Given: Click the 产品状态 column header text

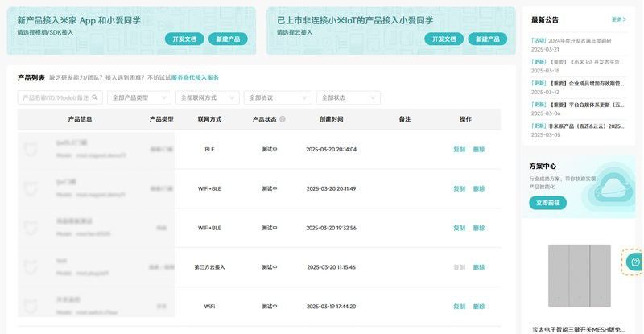Looking at the screenshot, I should (265, 119).
